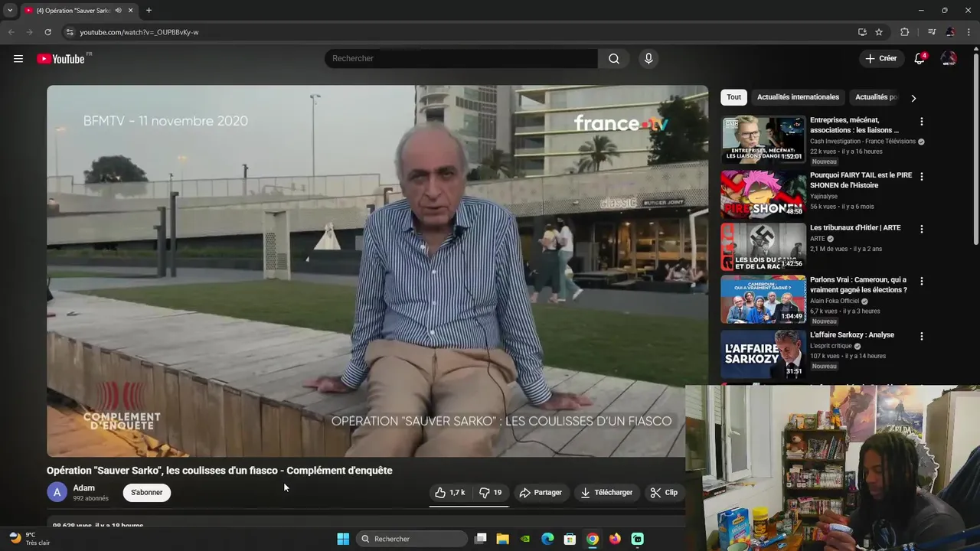Open the weather widget showing 9°C

(29, 539)
